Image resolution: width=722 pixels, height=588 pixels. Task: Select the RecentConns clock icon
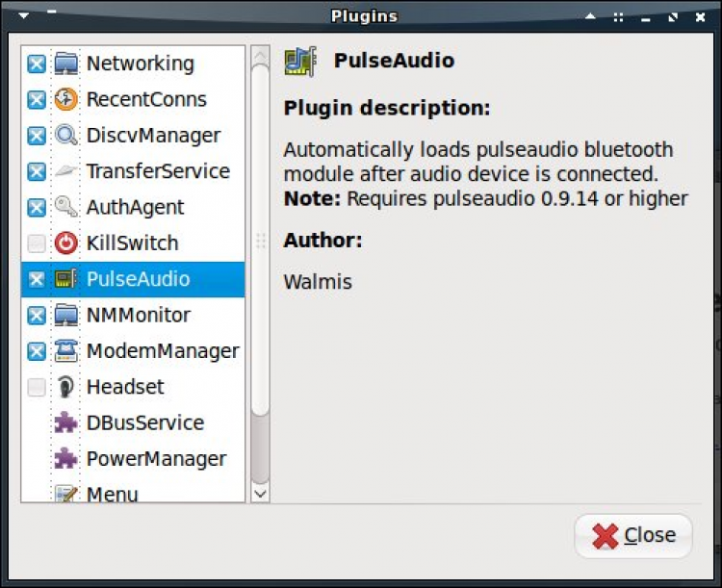tap(65, 99)
